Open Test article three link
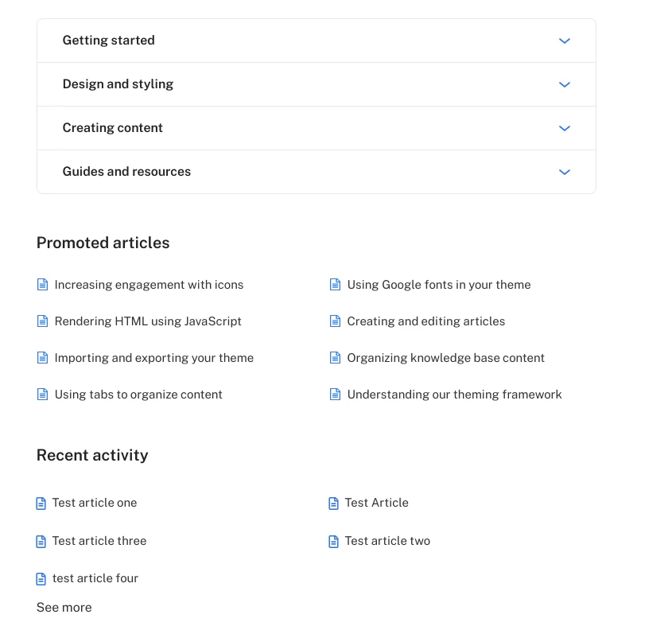Image resolution: width=672 pixels, height=626 pixels. 99,541
